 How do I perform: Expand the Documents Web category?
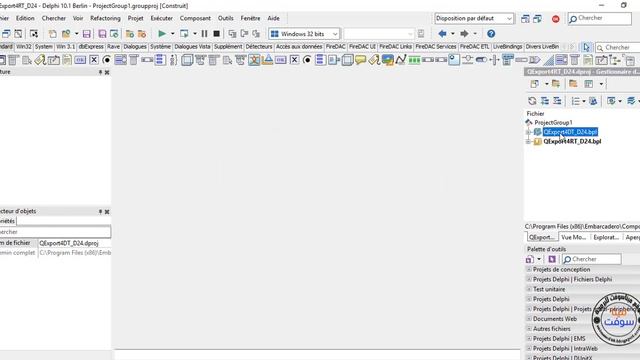tap(529, 319)
